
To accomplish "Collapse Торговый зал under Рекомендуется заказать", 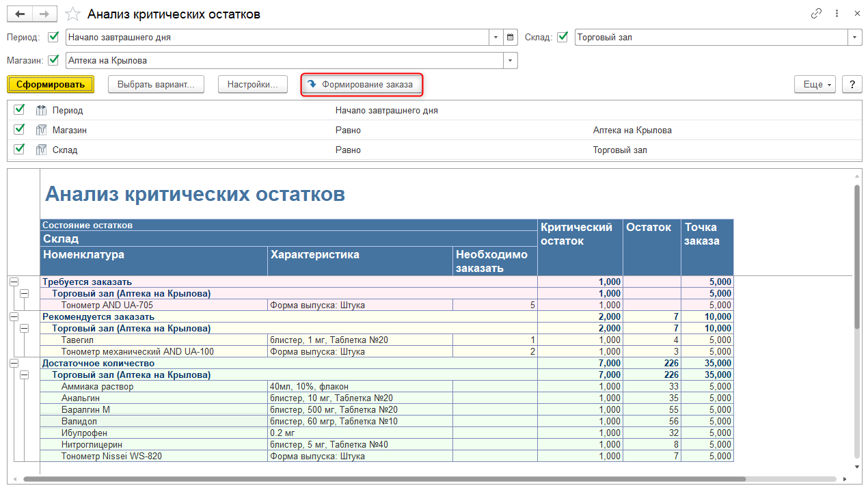I will point(24,328).
